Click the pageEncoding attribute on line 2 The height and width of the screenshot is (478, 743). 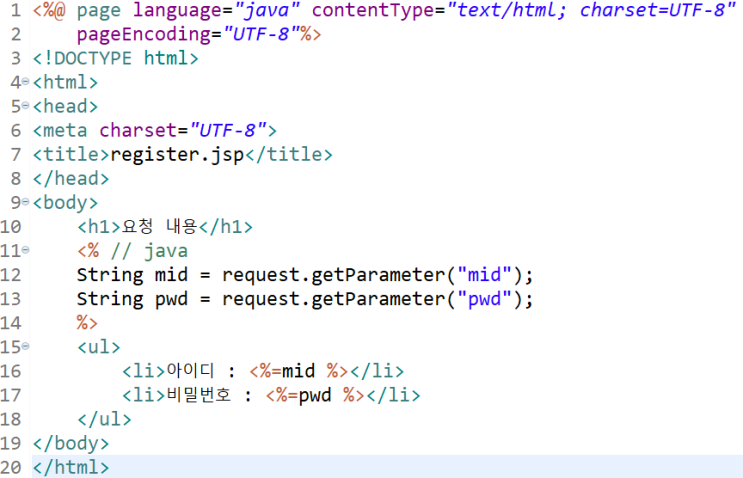(x=144, y=35)
